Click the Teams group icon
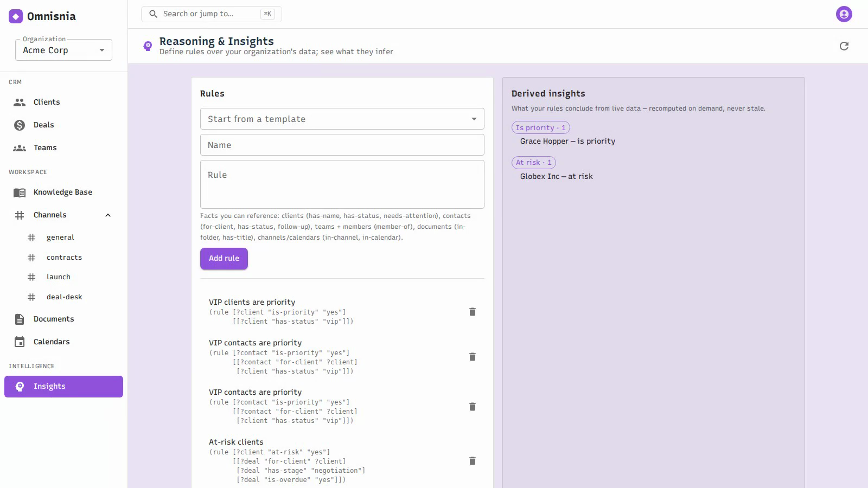Screen dimensions: 868x488 click(20, 148)
